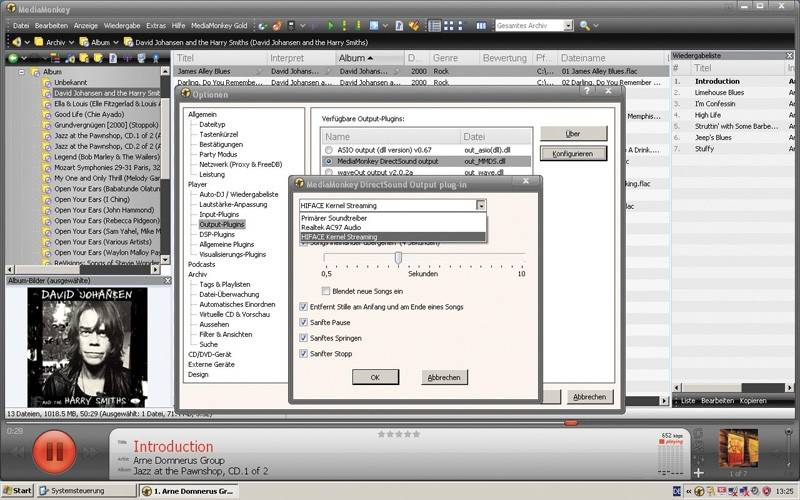Image resolution: width=800 pixels, height=500 pixels.
Task: Open the Systemsteuerung taskbar item
Action: click(87, 491)
